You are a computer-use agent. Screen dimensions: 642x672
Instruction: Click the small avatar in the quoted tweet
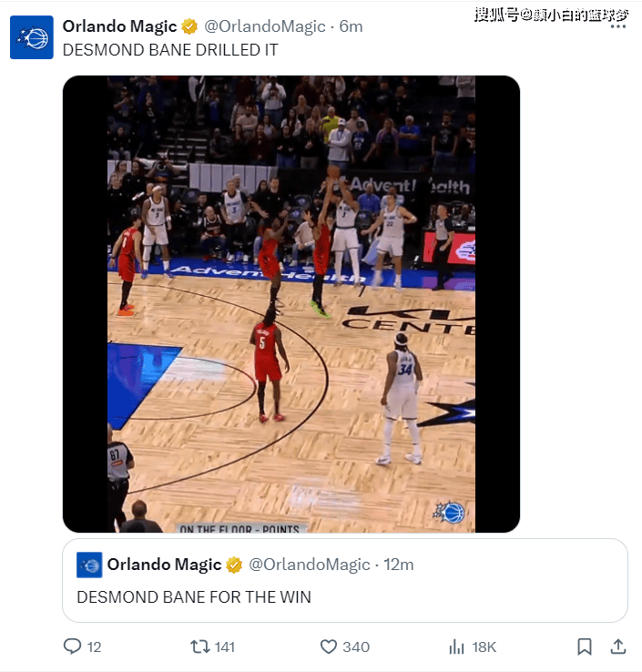click(89, 565)
